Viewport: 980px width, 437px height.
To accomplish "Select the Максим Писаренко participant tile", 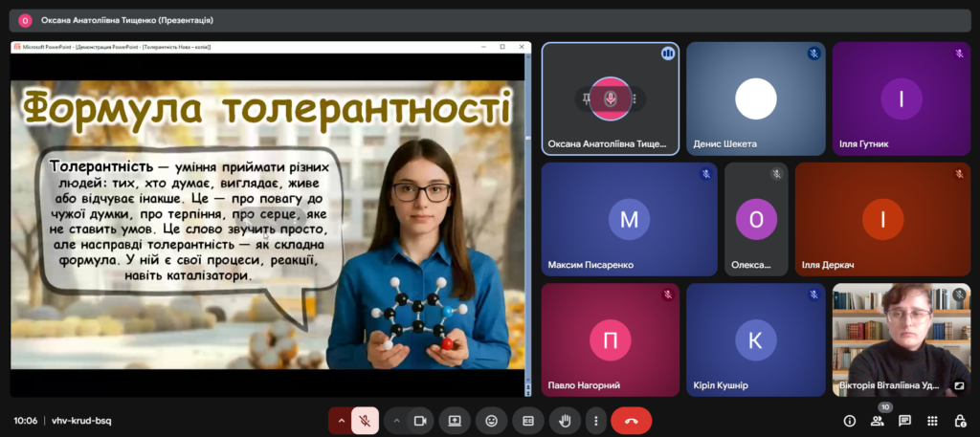I will 629,219.
